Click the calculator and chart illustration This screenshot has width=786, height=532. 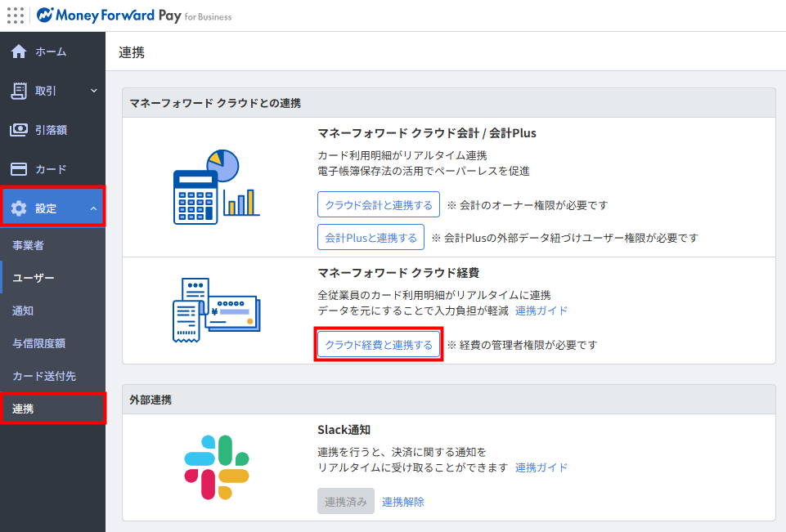[216, 187]
